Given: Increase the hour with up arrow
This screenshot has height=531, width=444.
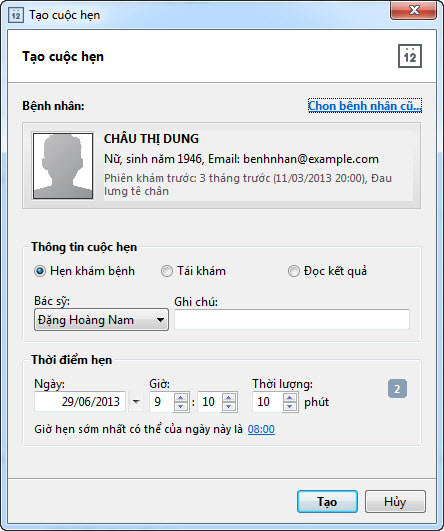Looking at the screenshot, I should (181, 398).
